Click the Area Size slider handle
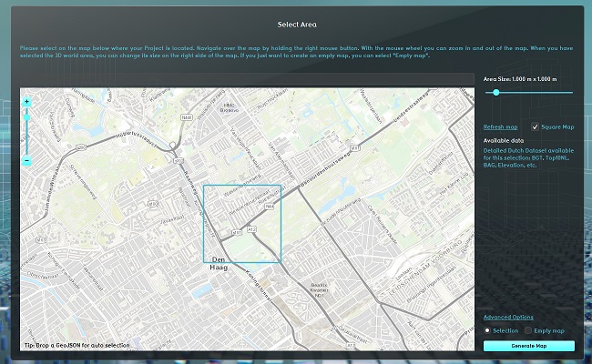The width and height of the screenshot is (592, 364). click(x=495, y=92)
